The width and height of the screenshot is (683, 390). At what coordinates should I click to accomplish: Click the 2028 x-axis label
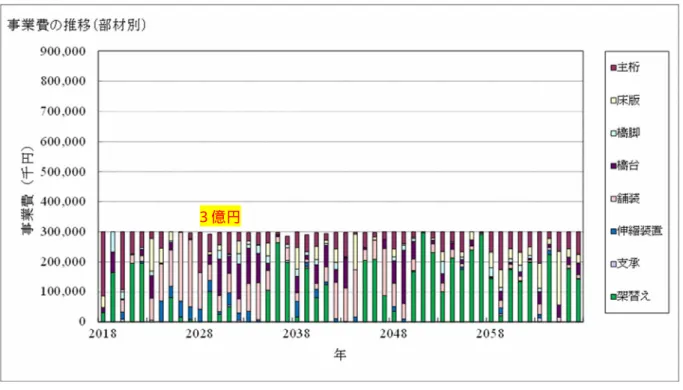(x=199, y=334)
